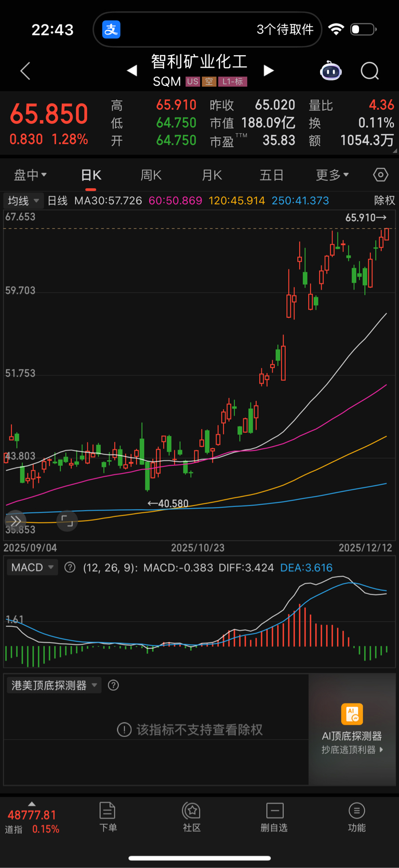The height and width of the screenshot is (868, 399).
Task: Tap the AI detector orange icon
Action: click(x=352, y=714)
